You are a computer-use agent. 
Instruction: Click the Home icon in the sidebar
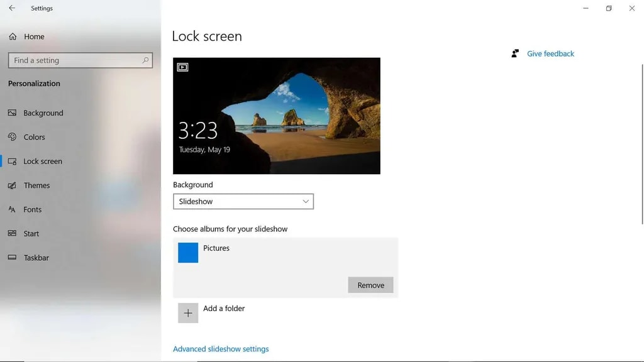pyautogui.click(x=13, y=36)
